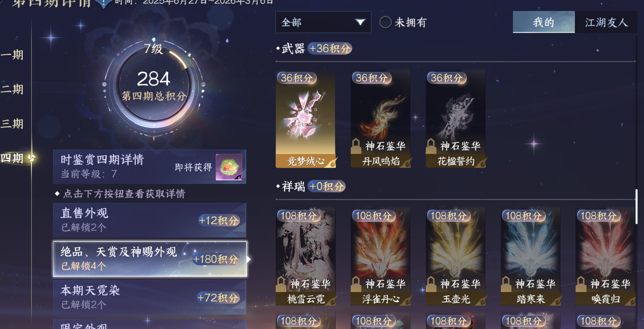Select the 丹凤鸣焰 weapon icon
The width and height of the screenshot is (644, 329).
[381, 119]
